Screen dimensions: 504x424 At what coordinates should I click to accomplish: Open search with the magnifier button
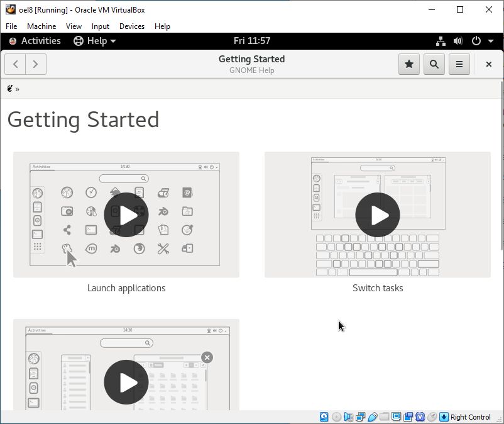434,64
